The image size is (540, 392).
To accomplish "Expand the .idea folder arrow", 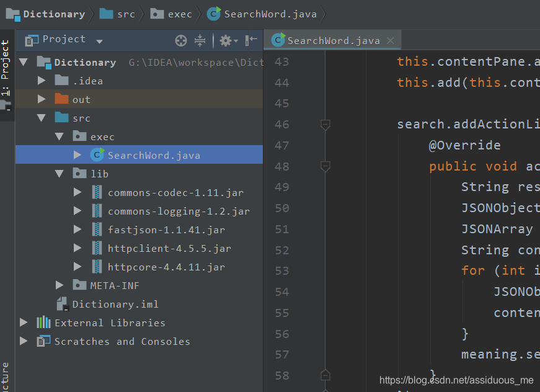I will coord(42,81).
